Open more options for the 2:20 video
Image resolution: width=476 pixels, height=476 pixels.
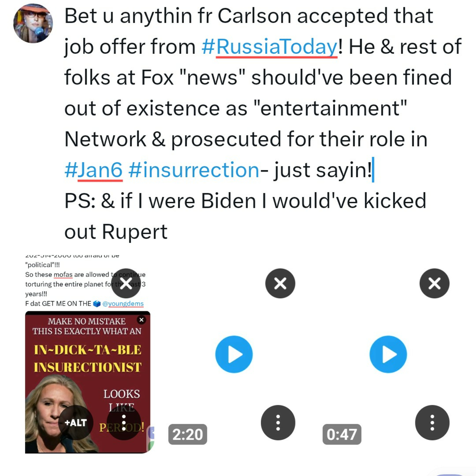click(x=278, y=423)
